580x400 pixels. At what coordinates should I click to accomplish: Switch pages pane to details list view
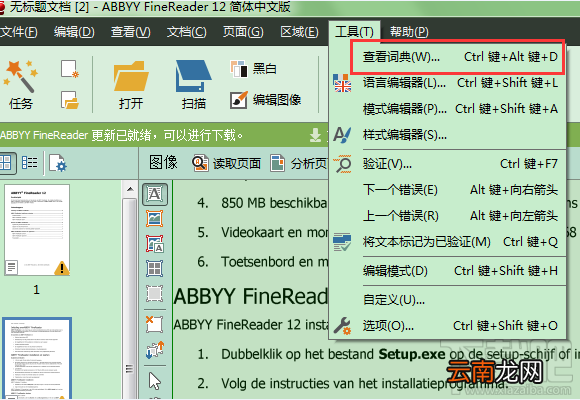pyautogui.click(x=30, y=163)
